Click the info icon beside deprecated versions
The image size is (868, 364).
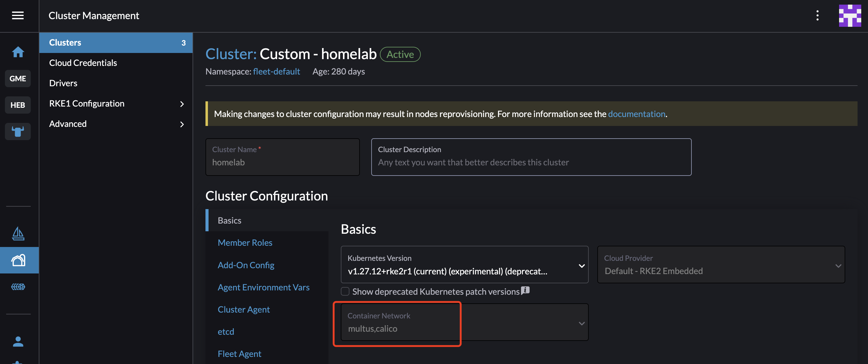(x=525, y=290)
